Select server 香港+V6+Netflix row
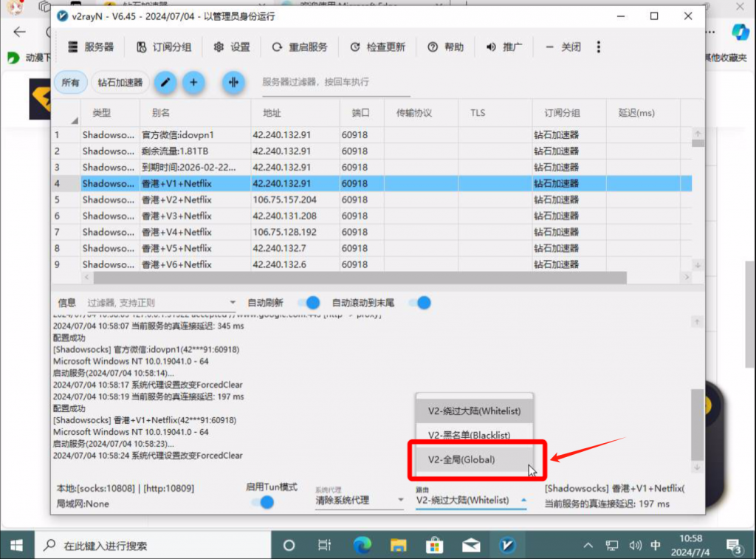This screenshot has height=559, width=756. coord(371,264)
